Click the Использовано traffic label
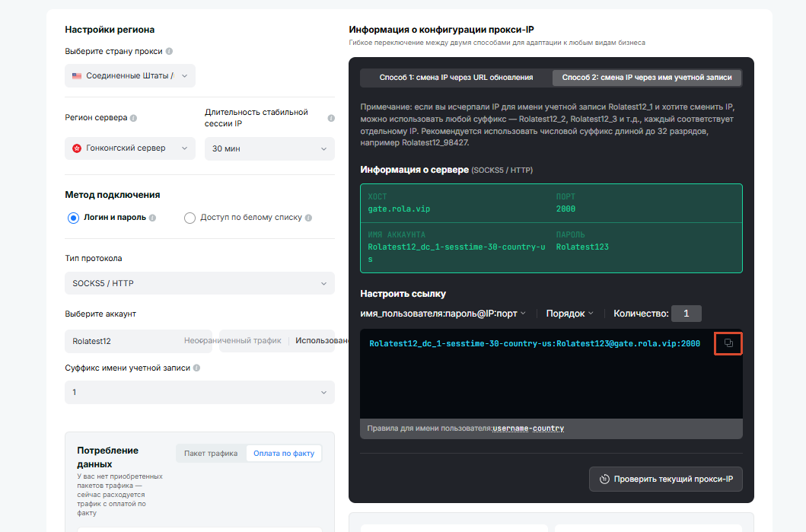Image resolution: width=806 pixels, height=532 pixels. (323, 341)
